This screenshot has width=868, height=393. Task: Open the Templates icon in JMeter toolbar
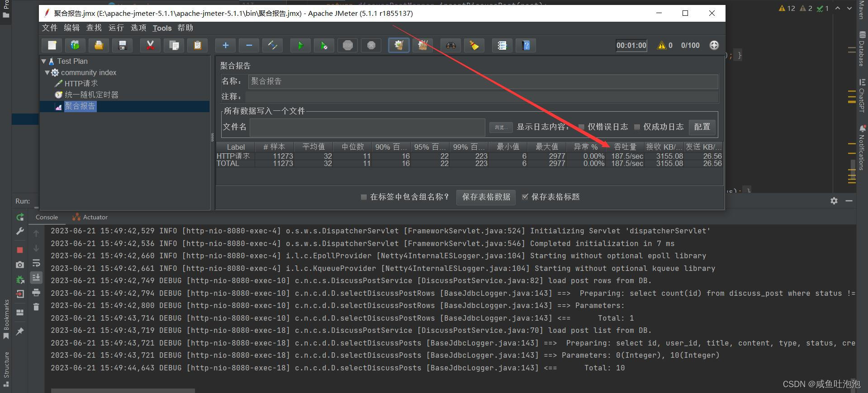click(x=75, y=45)
